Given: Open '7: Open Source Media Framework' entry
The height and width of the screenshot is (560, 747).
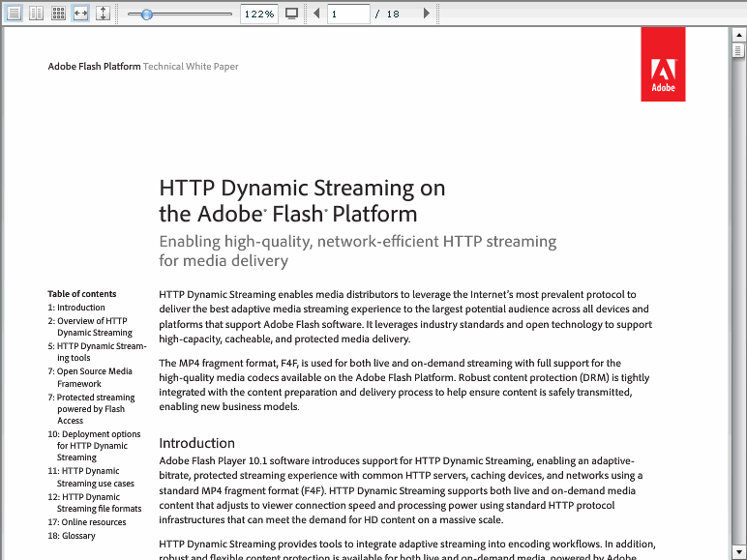Looking at the screenshot, I should coord(90,377).
